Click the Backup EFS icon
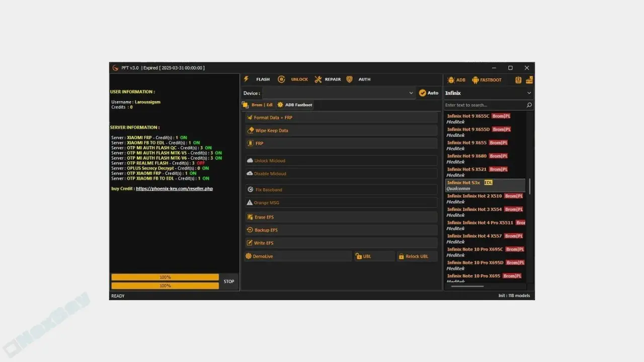 (250, 230)
